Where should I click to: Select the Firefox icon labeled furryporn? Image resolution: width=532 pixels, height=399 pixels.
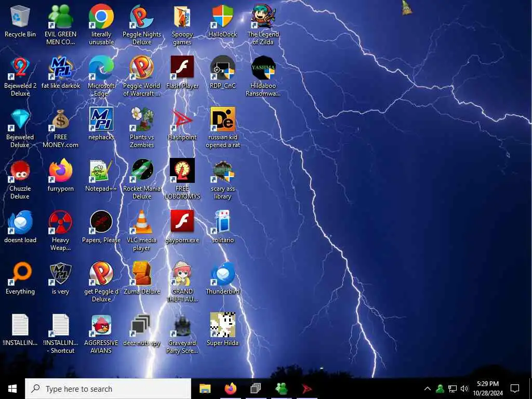[60, 170]
